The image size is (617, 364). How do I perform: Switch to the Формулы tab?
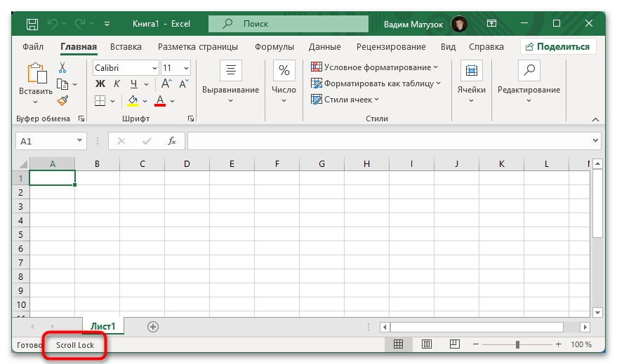click(x=274, y=47)
